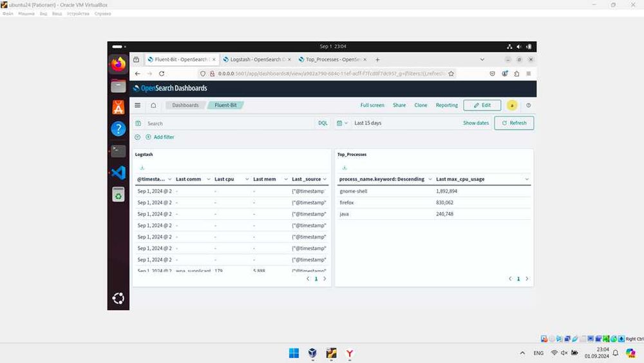
Task: Open Firefox from the Ubuntu dock
Action: 118,64
